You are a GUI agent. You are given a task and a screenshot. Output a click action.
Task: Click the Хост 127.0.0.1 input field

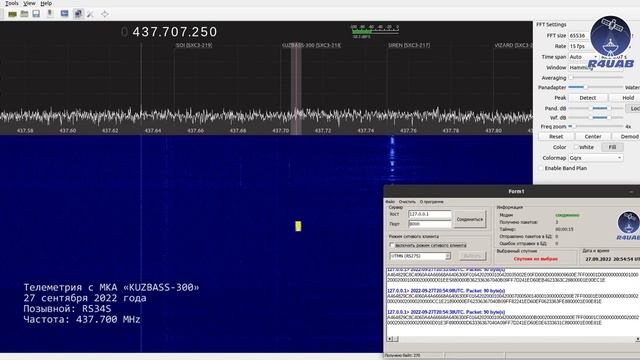pyautogui.click(x=430, y=214)
